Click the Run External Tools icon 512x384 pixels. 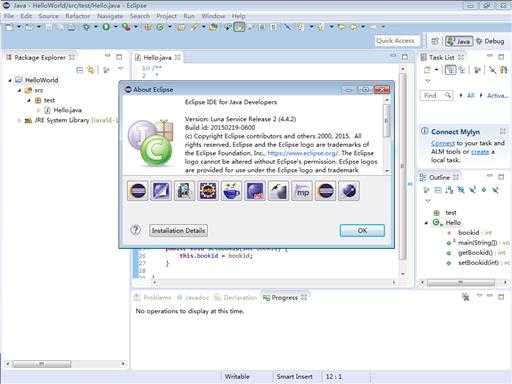[126, 27]
